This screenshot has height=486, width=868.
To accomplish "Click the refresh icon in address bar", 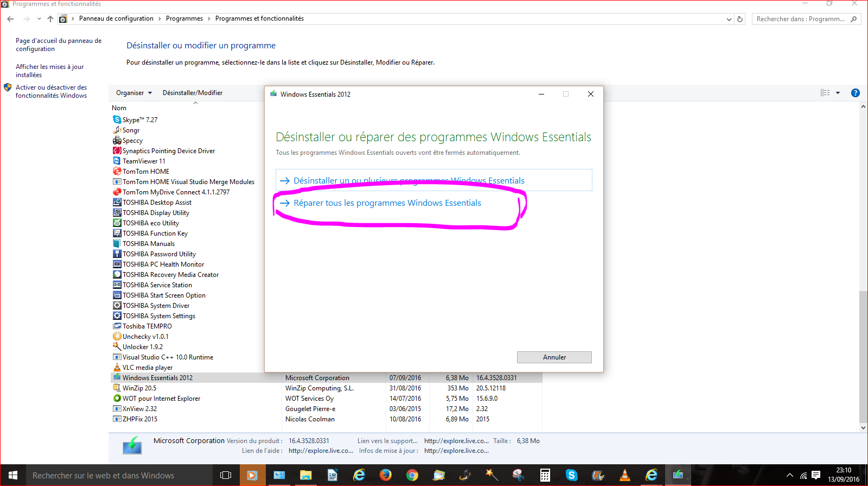I will click(x=740, y=19).
